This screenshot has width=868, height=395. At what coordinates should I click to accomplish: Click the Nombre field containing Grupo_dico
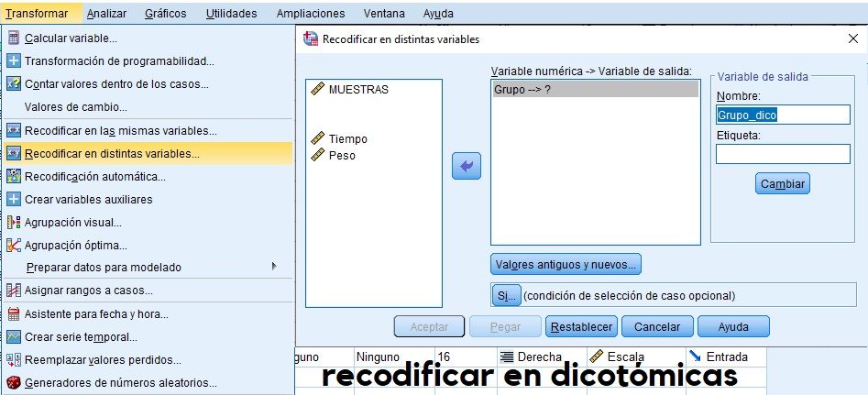click(x=783, y=115)
